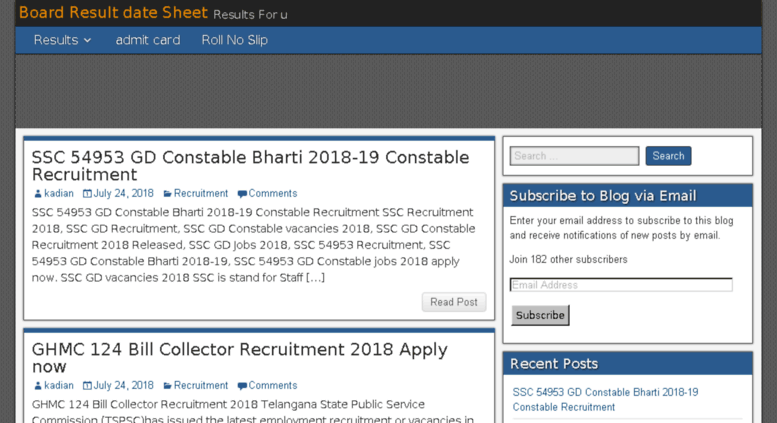Click the Subscribe button

[540, 316]
